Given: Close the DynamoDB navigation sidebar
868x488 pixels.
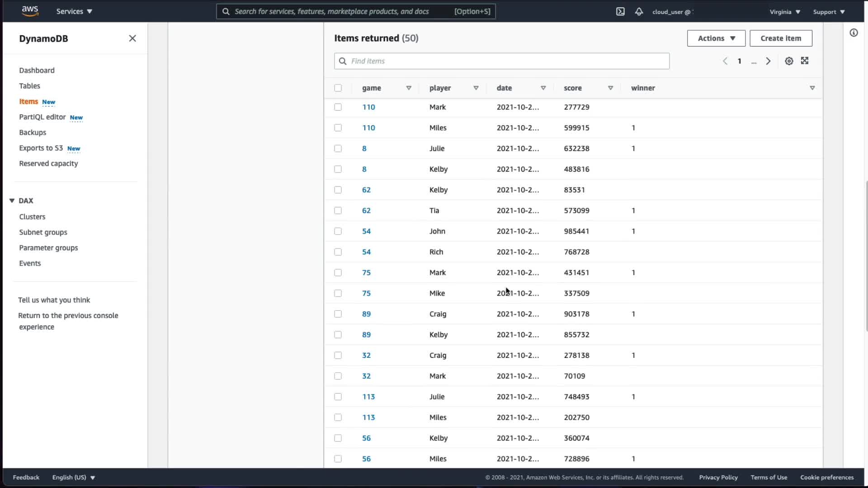Looking at the screenshot, I should [132, 38].
